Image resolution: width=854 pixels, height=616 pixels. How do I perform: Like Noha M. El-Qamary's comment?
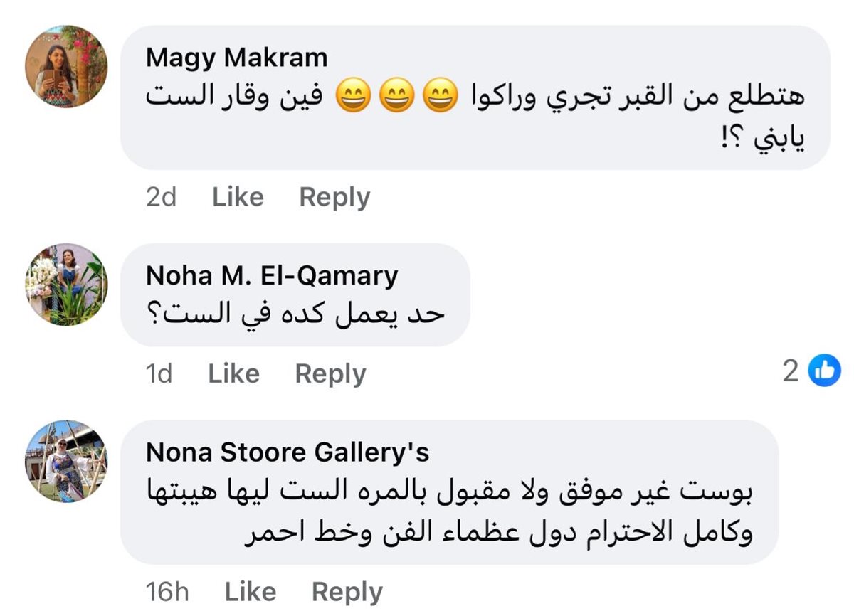[x=233, y=373]
